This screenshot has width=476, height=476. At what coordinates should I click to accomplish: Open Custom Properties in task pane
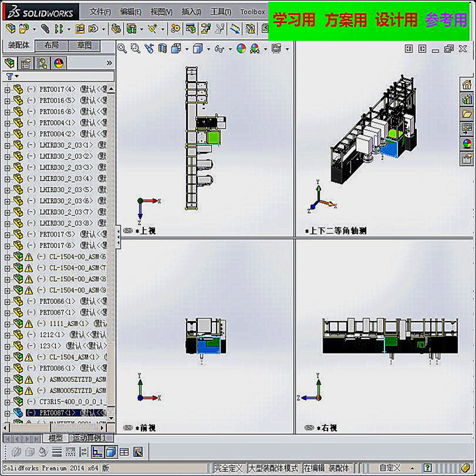[x=467, y=159]
